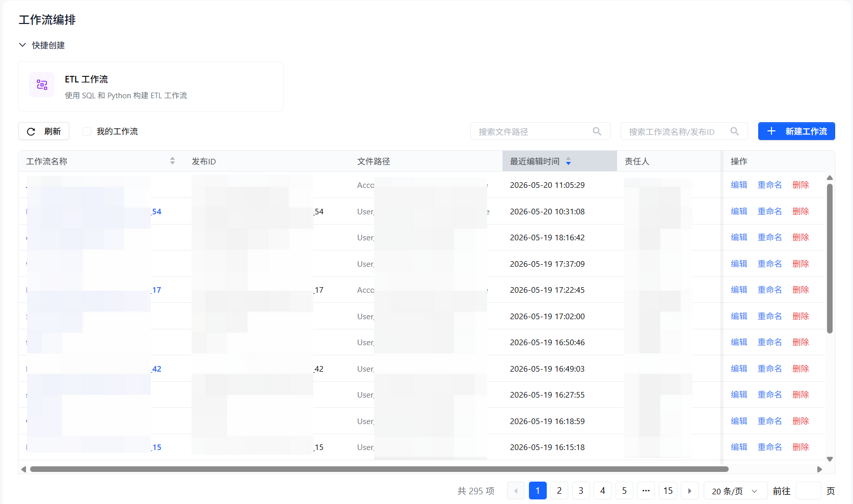The width and height of the screenshot is (853, 504).
Task: Click horizontal scroll right arrow
Action: tap(819, 469)
